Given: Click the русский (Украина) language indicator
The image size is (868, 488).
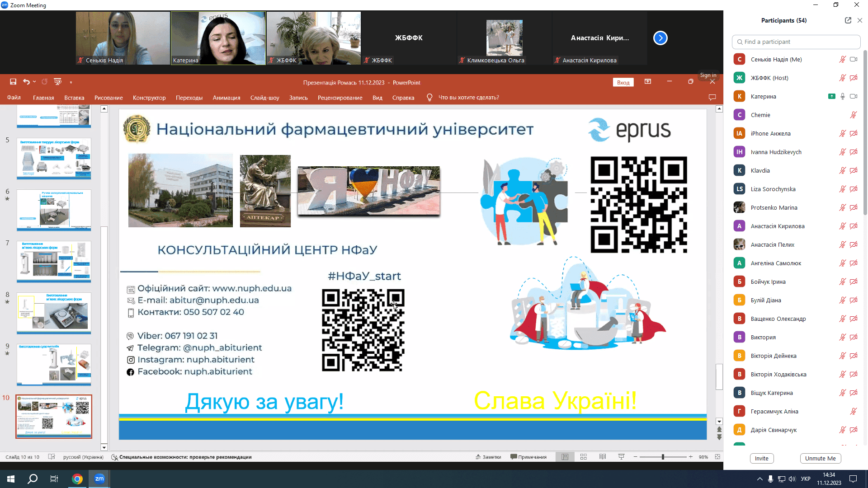Looking at the screenshot, I should coord(83,457).
